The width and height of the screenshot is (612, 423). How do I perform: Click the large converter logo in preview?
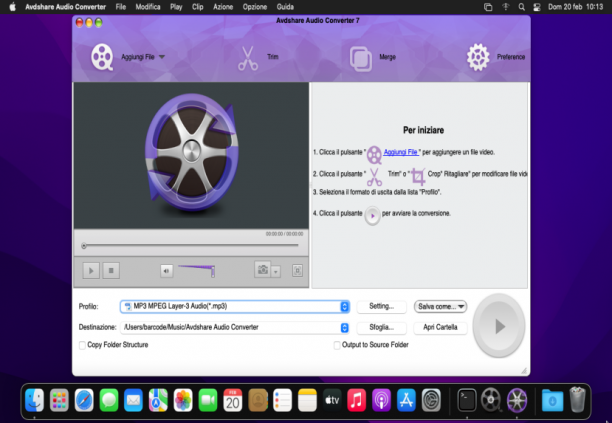pyautogui.click(x=192, y=152)
